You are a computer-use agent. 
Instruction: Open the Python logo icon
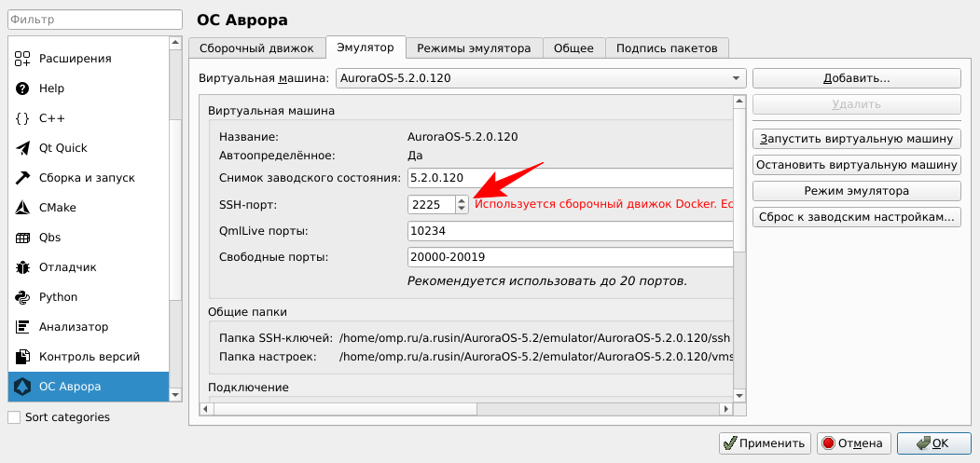(x=23, y=297)
